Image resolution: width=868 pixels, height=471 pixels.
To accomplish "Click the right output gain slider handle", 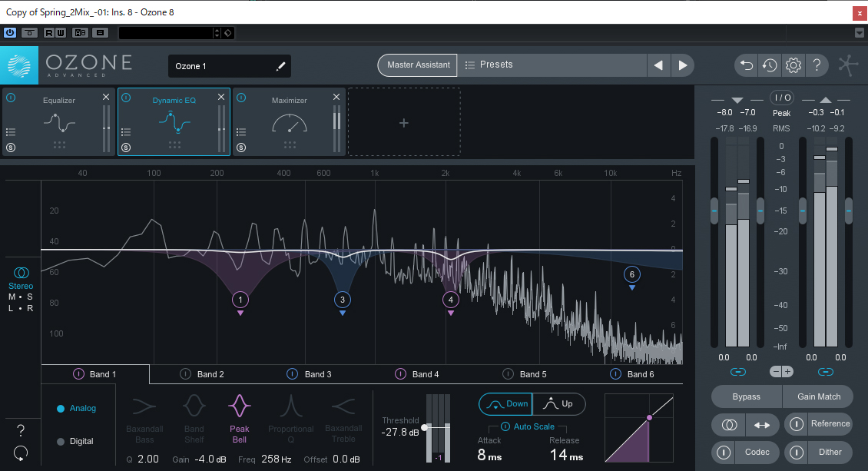I will coord(848,211).
